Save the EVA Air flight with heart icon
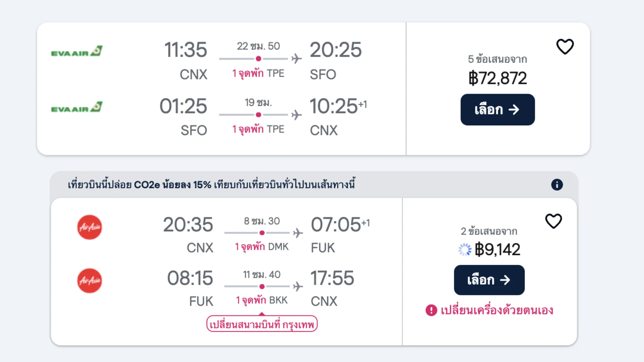 [x=565, y=47]
